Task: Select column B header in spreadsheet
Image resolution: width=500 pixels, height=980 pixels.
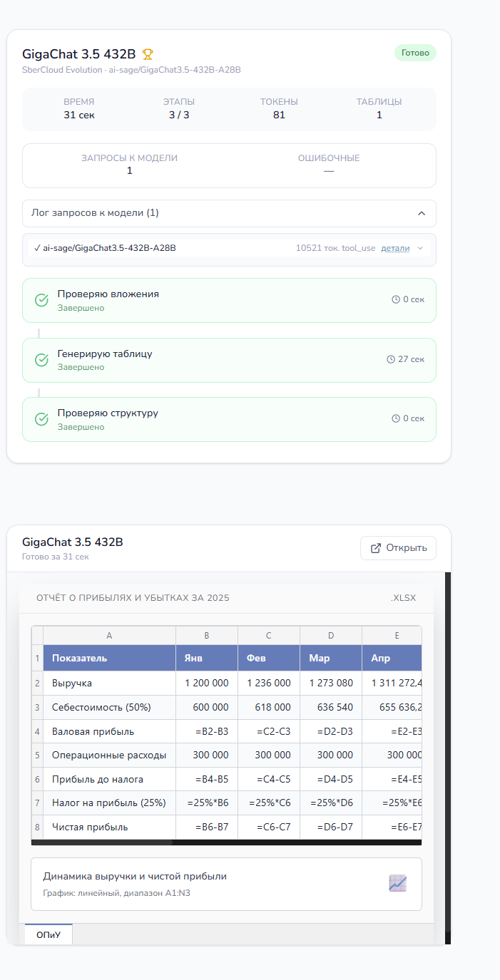Action: [207, 636]
